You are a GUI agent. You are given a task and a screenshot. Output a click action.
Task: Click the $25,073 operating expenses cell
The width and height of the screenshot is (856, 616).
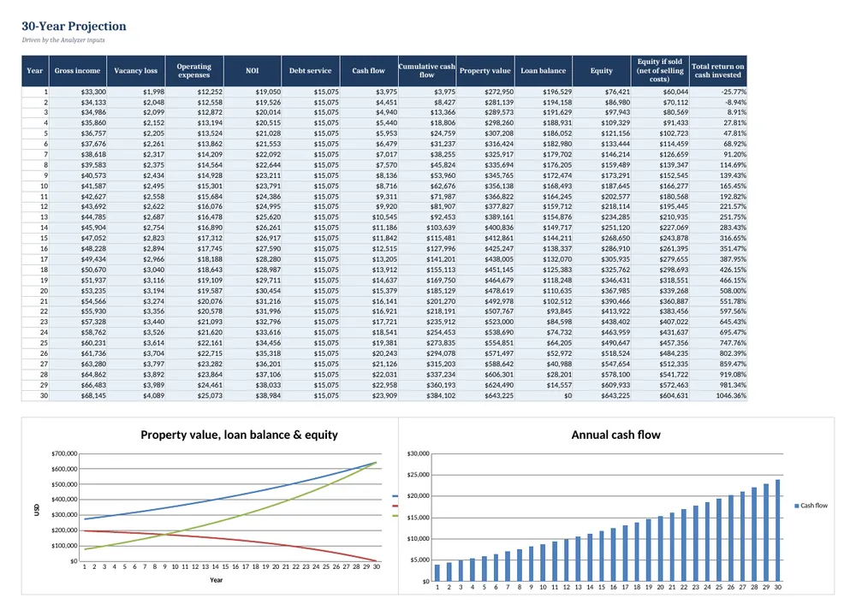coord(194,395)
